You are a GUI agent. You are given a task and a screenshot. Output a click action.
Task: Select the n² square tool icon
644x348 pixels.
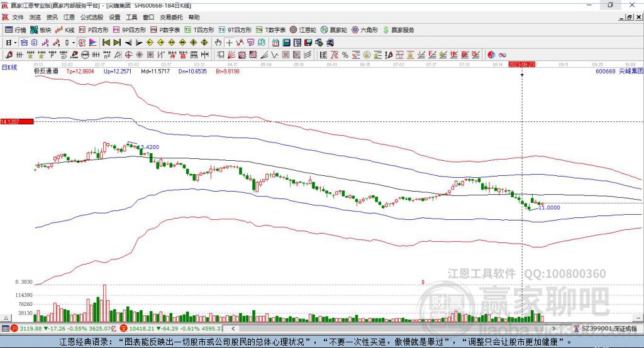[107, 55]
